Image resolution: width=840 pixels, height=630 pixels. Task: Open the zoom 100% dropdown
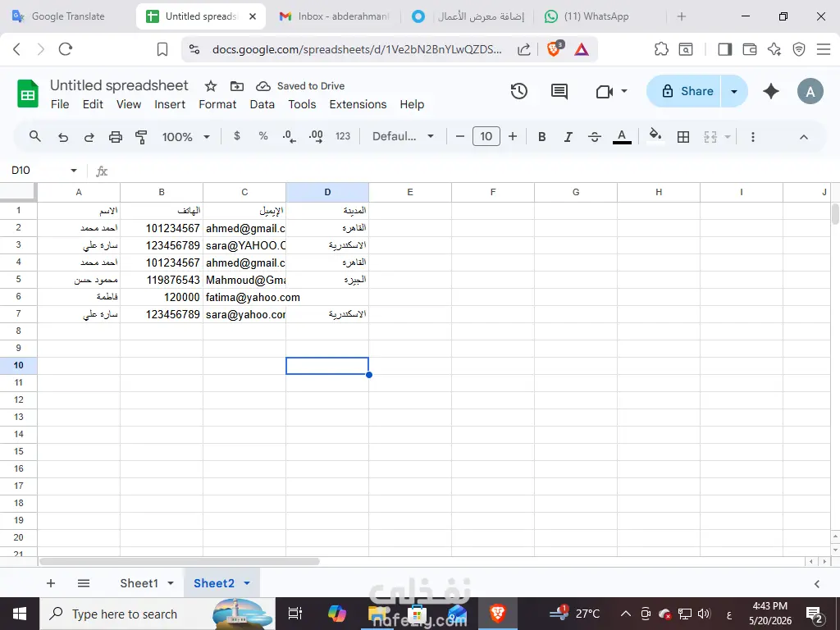[x=185, y=137]
